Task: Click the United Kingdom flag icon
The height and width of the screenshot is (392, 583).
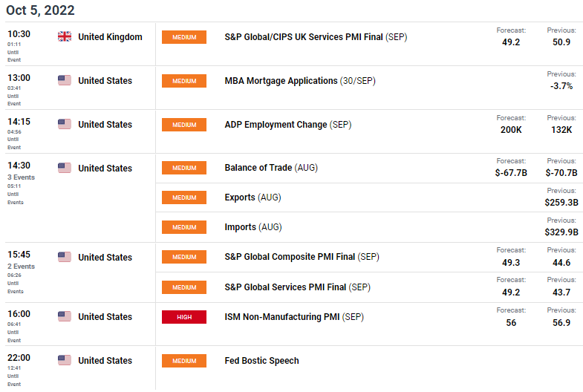Action: coord(65,37)
